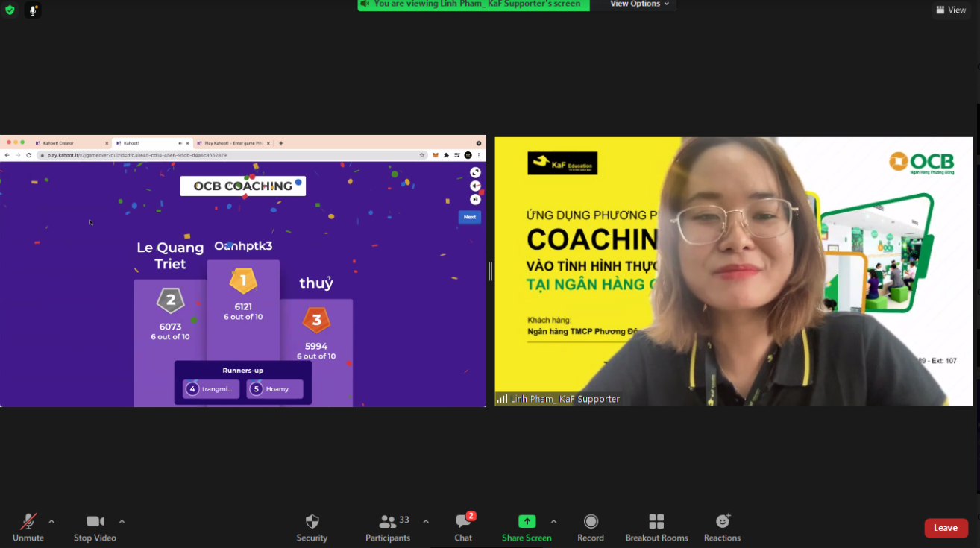Image resolution: width=980 pixels, height=548 pixels.
Task: Click the divider handle between share and video
Action: [490, 271]
